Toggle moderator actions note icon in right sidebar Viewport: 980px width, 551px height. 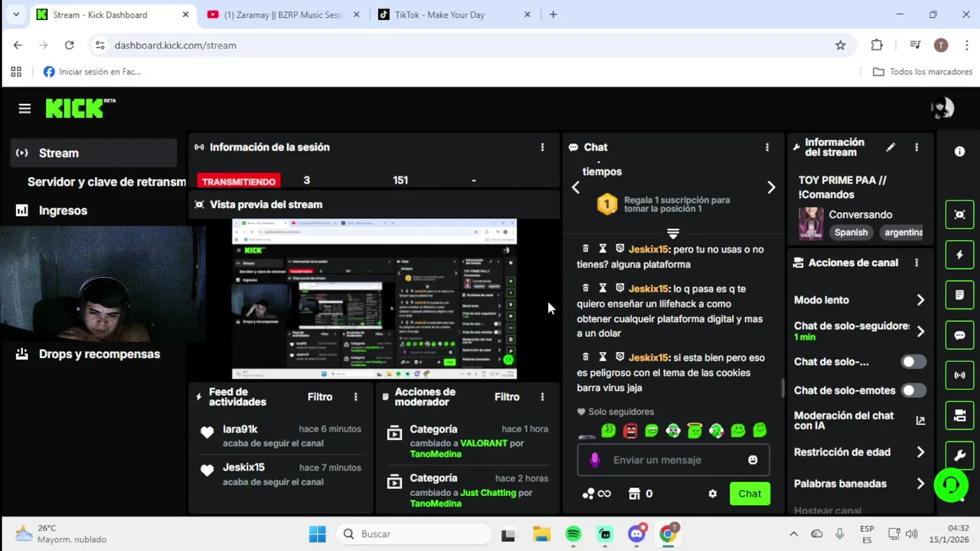959,295
